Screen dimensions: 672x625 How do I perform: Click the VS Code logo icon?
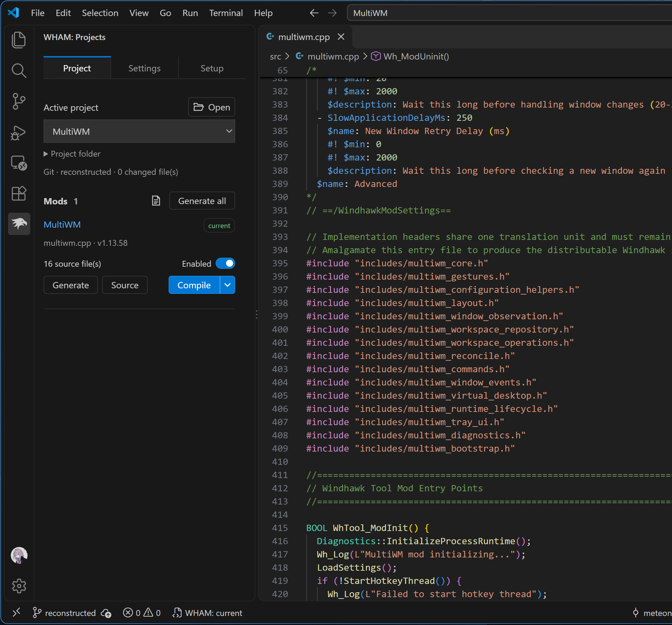pyautogui.click(x=13, y=13)
